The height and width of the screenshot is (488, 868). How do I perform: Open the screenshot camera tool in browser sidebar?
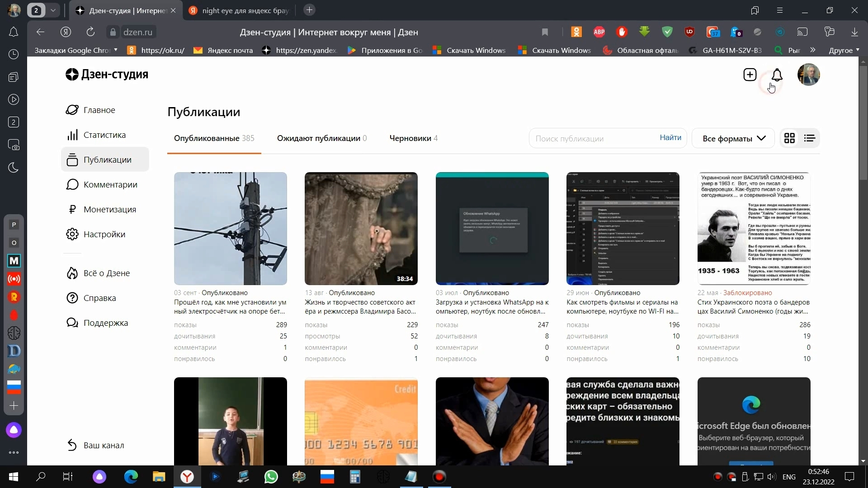tap(14, 145)
